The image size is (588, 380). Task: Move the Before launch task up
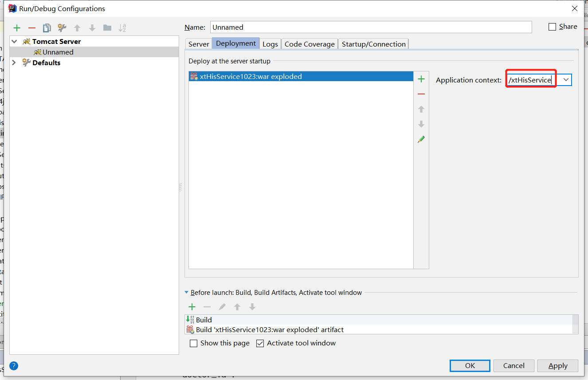click(x=237, y=307)
